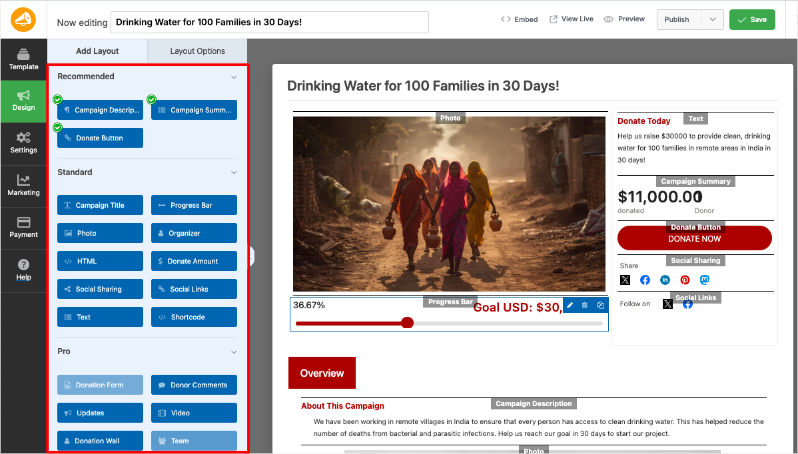Collapse the Recommended section chevron

pos(234,77)
